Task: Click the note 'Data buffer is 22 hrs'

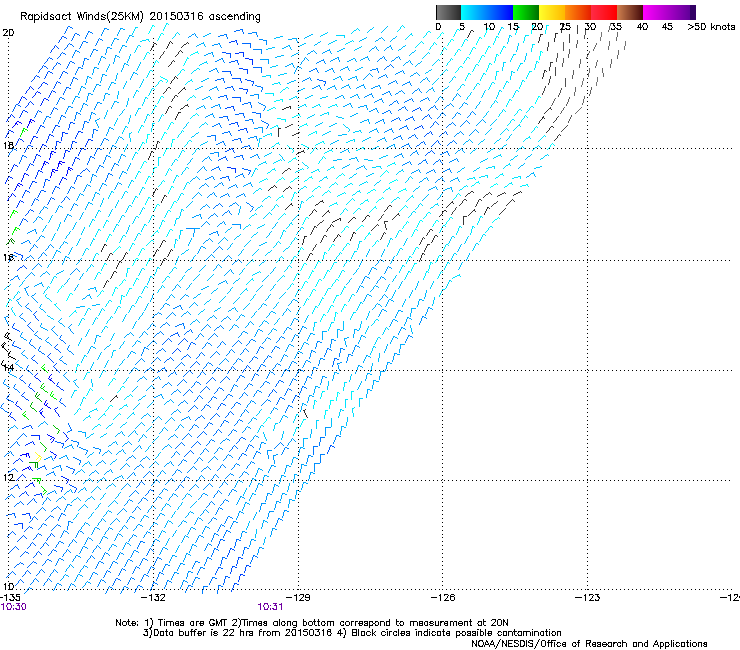Action: coord(204,633)
